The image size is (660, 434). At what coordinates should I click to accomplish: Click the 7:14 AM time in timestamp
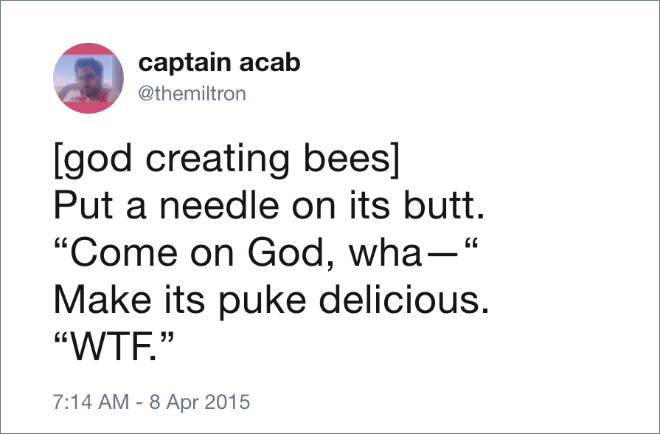pos(91,402)
